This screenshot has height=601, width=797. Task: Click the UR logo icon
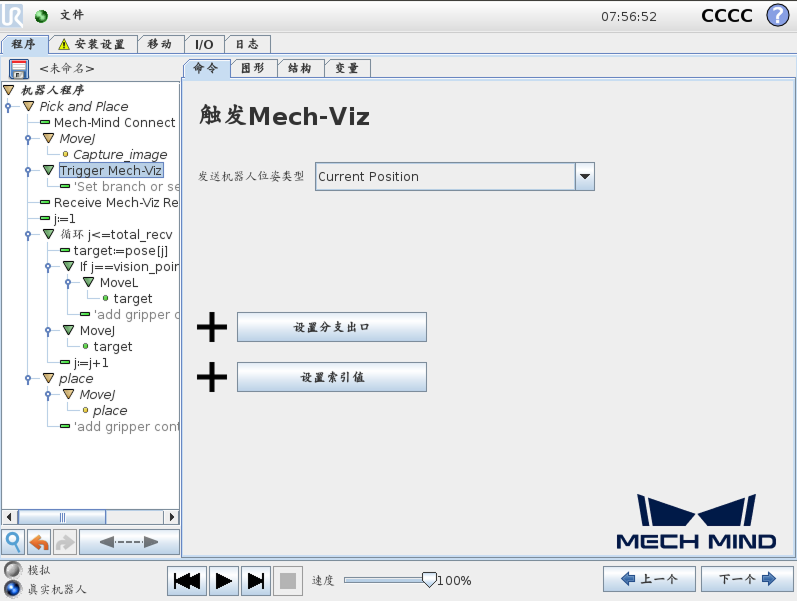point(12,15)
